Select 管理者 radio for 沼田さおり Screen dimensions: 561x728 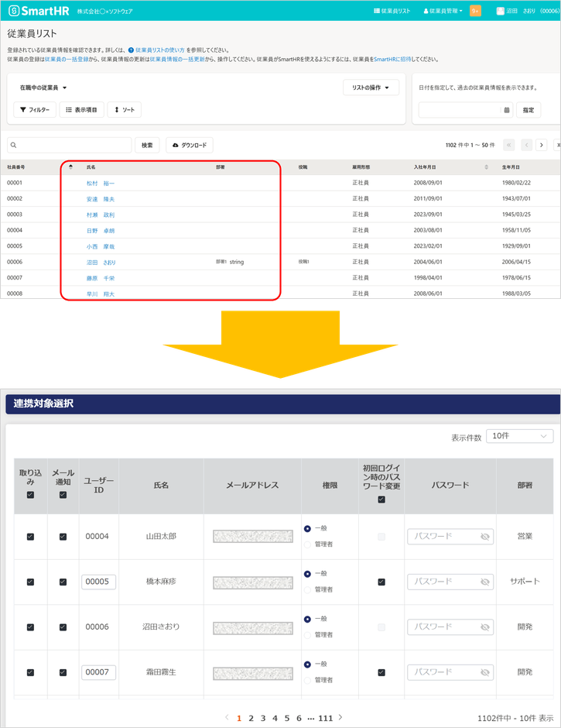[307, 635]
